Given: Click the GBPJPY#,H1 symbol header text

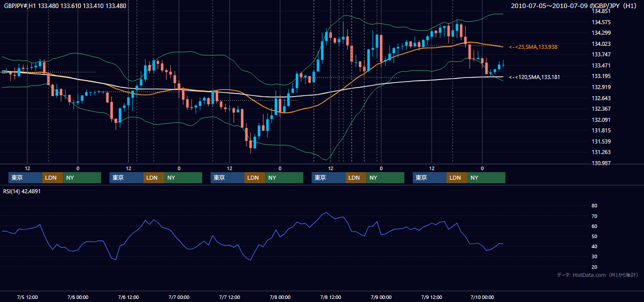Looking at the screenshot, I should point(65,6).
